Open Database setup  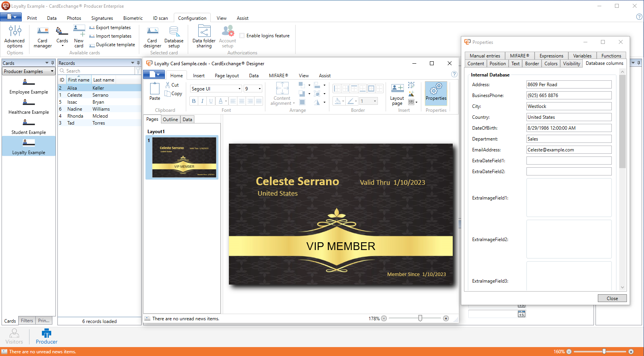174,37
